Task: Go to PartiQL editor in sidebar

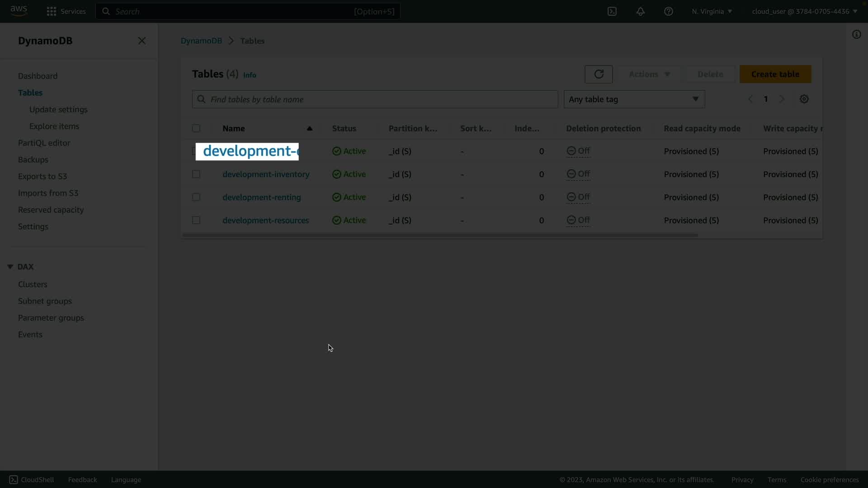Action: [44, 143]
